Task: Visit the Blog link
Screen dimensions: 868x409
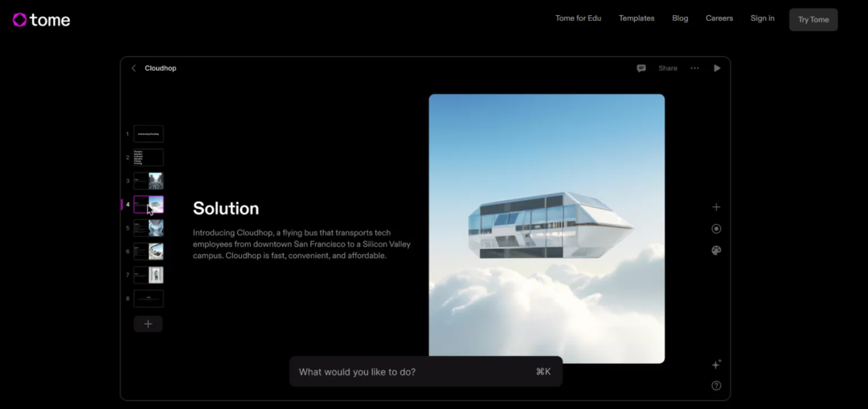Action: click(680, 18)
